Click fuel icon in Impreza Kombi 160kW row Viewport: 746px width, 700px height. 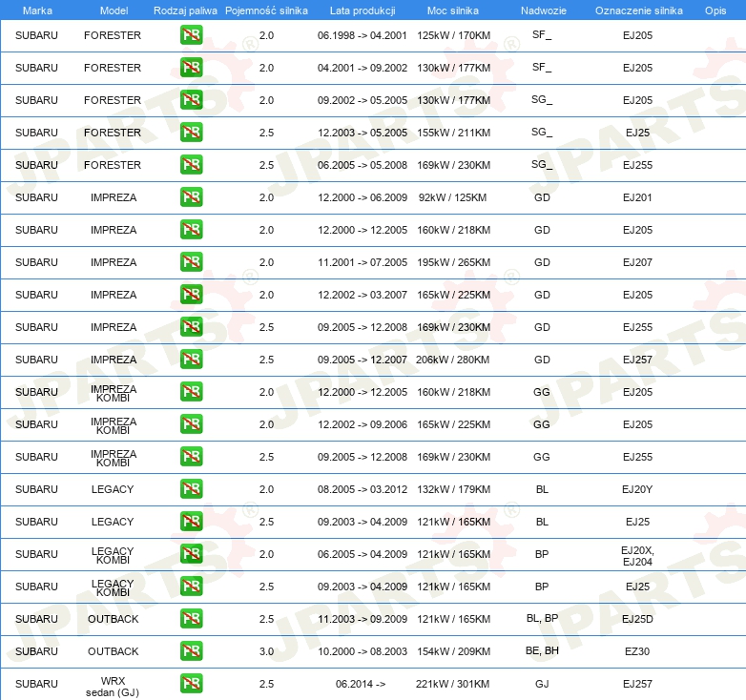(x=191, y=392)
